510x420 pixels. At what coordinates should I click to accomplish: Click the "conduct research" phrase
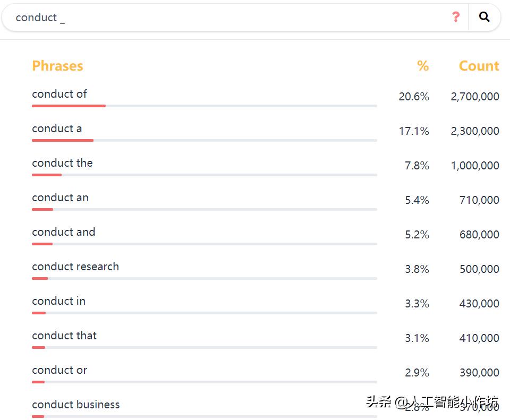75,267
